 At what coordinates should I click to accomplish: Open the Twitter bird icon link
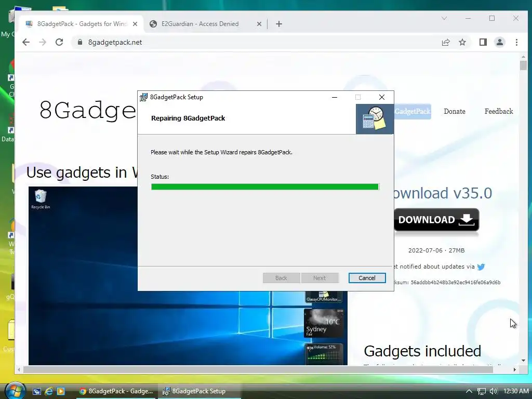481,267
